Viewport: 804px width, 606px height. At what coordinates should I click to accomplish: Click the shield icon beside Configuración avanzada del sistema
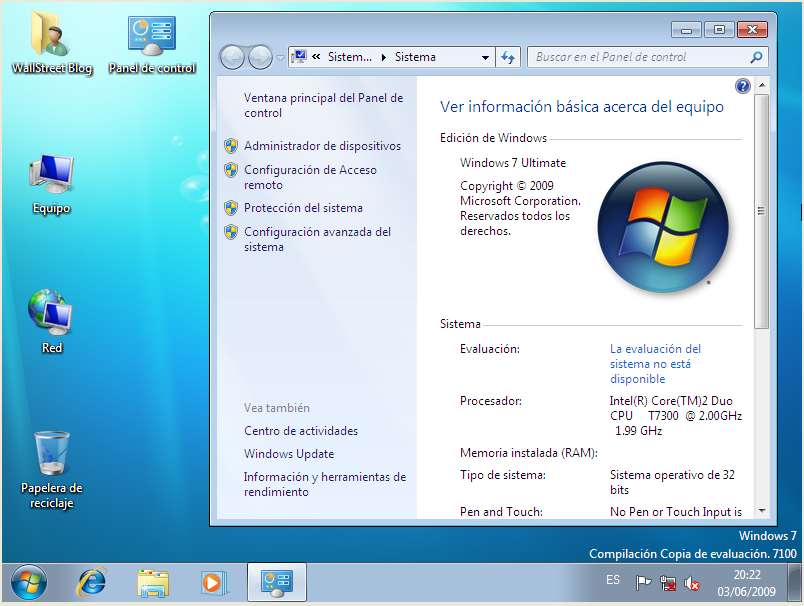(x=231, y=232)
